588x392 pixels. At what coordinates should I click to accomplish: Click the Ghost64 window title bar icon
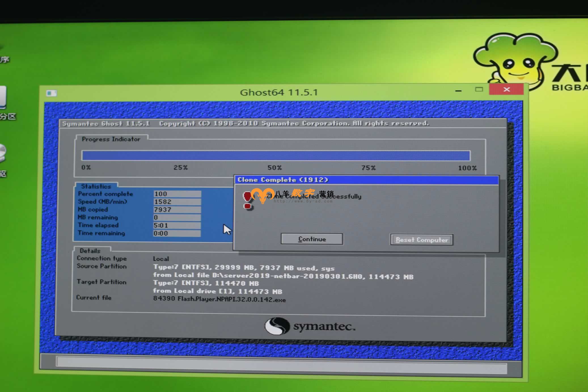point(51,93)
